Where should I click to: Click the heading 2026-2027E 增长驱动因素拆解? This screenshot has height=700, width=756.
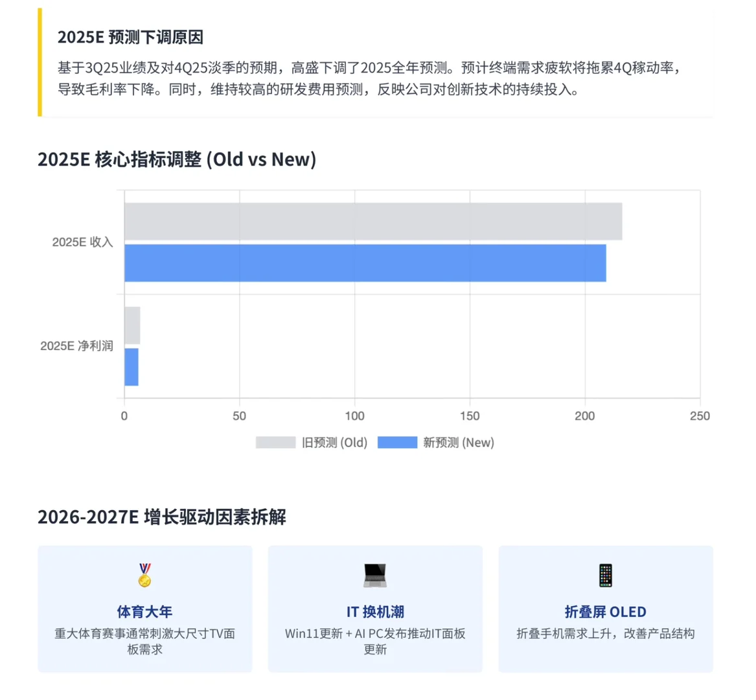pos(162,517)
